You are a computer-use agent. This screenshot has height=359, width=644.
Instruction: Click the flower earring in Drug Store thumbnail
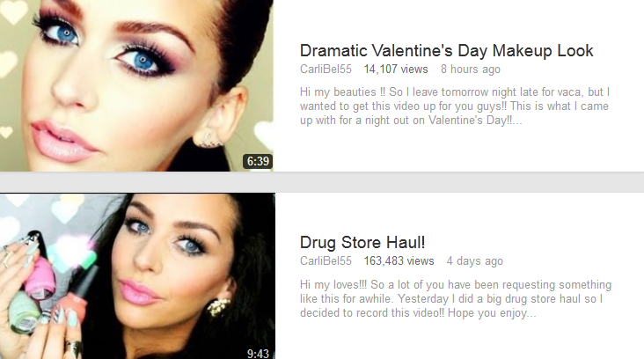(218, 307)
